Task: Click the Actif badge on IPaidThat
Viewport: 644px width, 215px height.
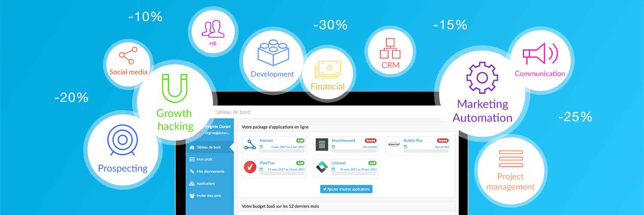Action: [x=301, y=163]
